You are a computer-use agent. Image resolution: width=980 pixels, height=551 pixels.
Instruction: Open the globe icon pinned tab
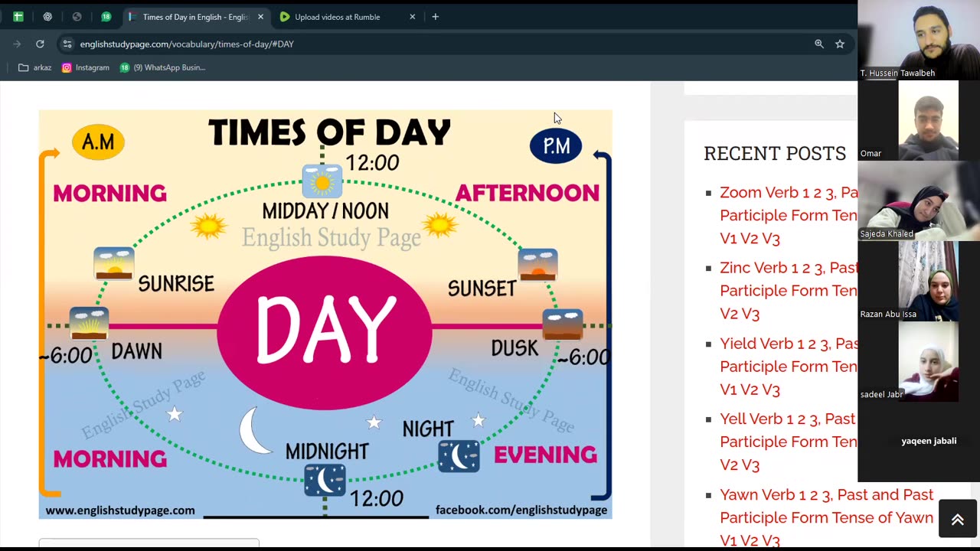[77, 17]
